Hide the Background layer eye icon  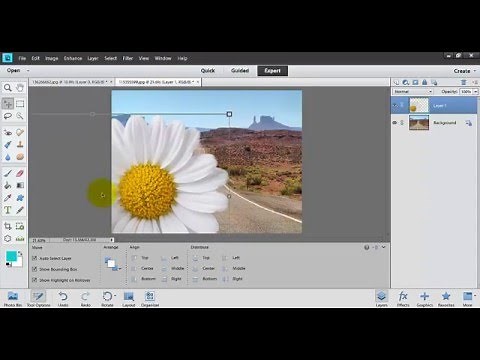tap(395, 123)
